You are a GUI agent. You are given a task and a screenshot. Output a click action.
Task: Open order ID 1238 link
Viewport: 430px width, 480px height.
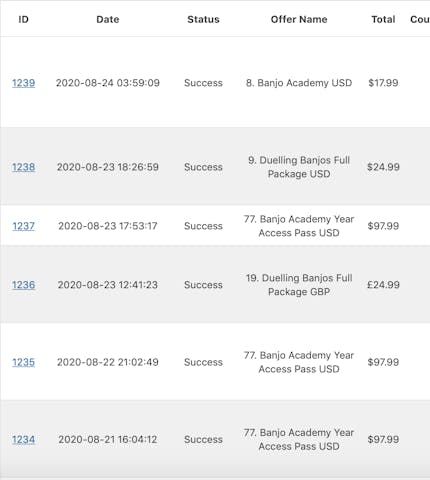pyautogui.click(x=23, y=167)
